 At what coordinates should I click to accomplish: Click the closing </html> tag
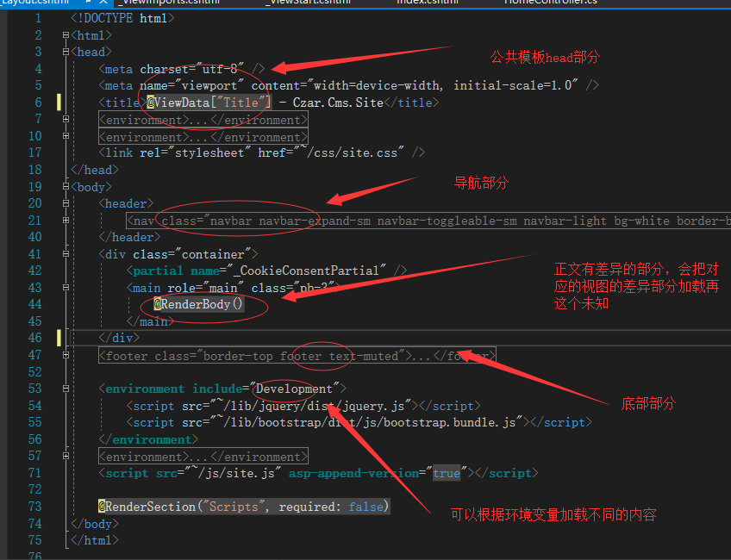(x=95, y=540)
